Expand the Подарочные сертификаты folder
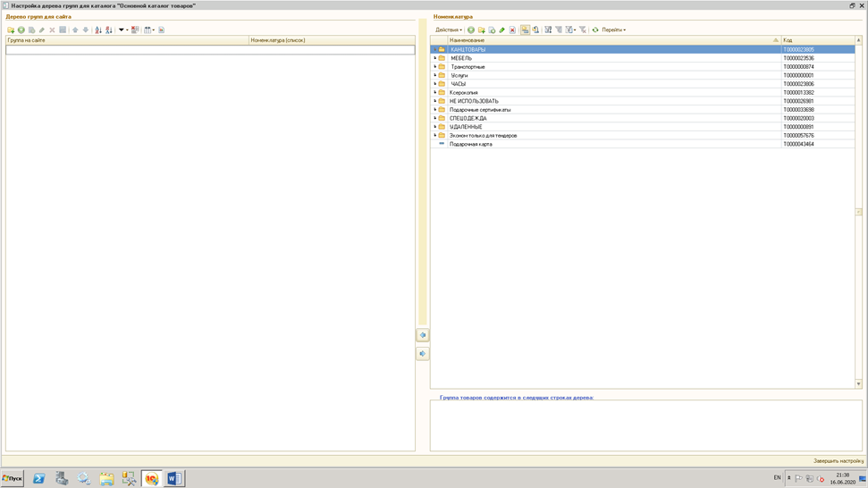The height and width of the screenshot is (488, 868). click(435, 110)
